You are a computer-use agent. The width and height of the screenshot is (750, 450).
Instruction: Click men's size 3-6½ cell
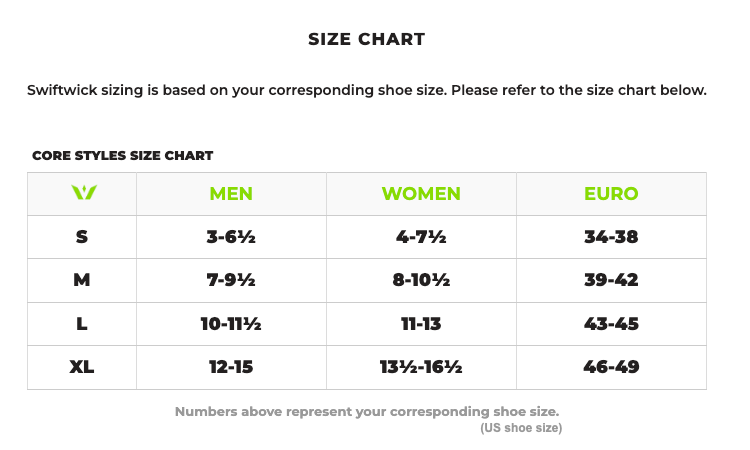(231, 237)
